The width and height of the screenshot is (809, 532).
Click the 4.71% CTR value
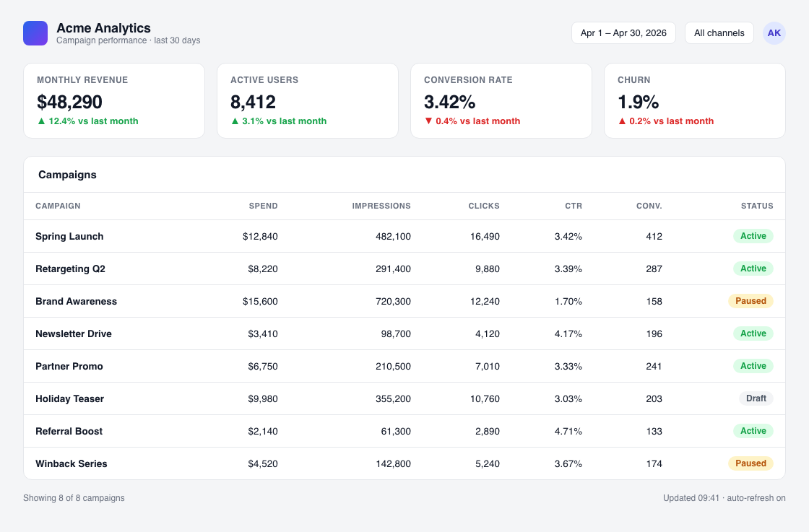568,432
